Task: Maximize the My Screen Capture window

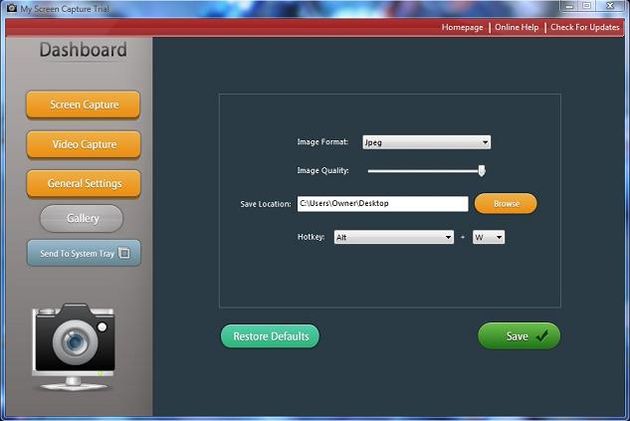Action: [587, 6]
